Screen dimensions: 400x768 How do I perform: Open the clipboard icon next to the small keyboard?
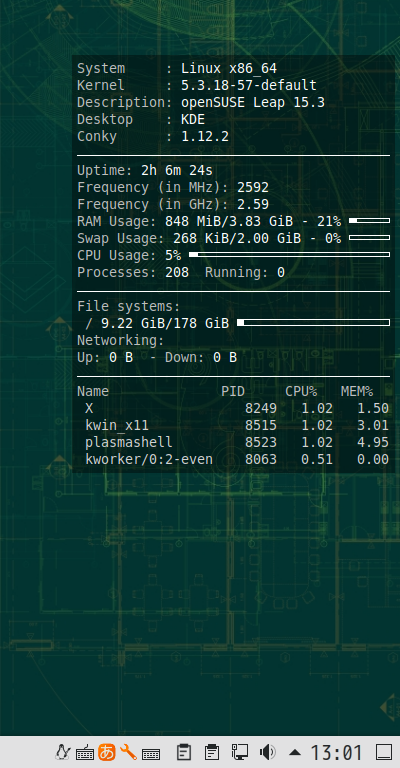coord(184,752)
